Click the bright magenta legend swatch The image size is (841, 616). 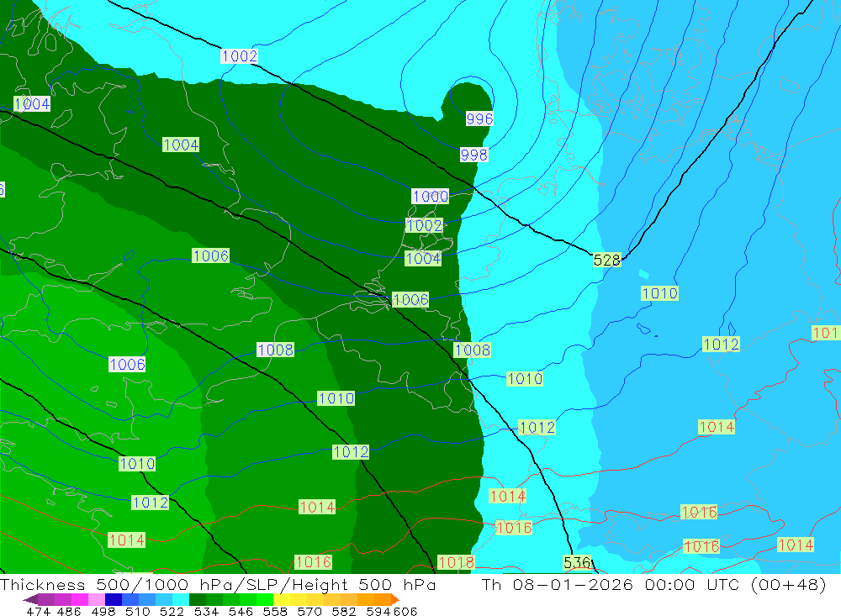click(x=80, y=599)
